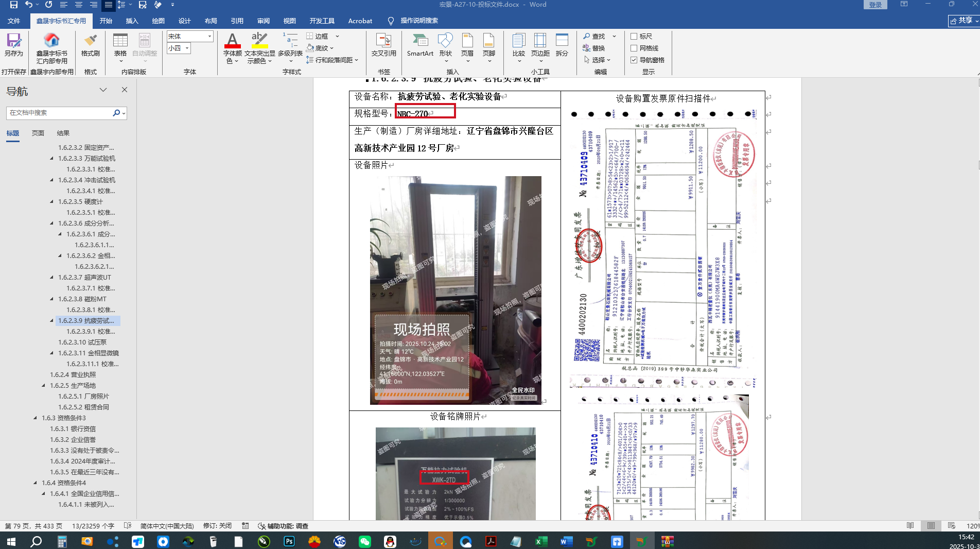Click the 简体中文(中国大陆) language indicator
This screenshot has width=980, height=549.
167,526
